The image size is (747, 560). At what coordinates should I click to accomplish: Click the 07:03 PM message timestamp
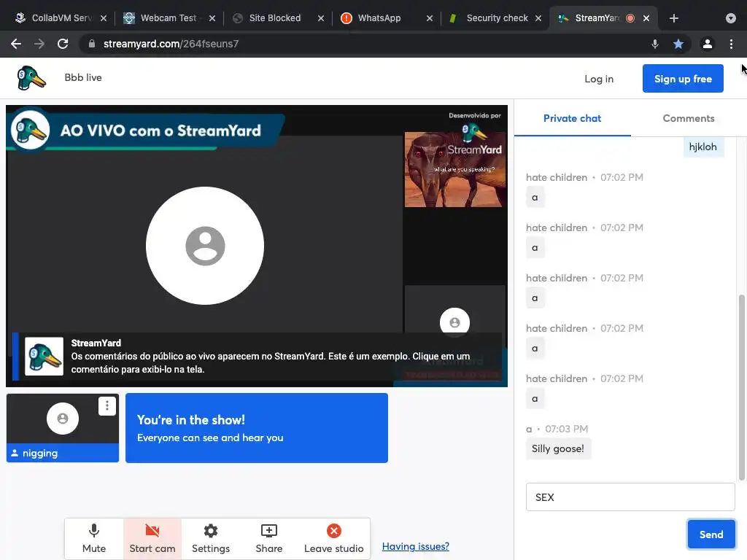click(x=566, y=429)
